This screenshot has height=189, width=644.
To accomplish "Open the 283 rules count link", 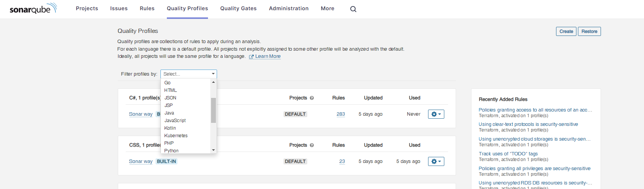I will (x=340, y=114).
